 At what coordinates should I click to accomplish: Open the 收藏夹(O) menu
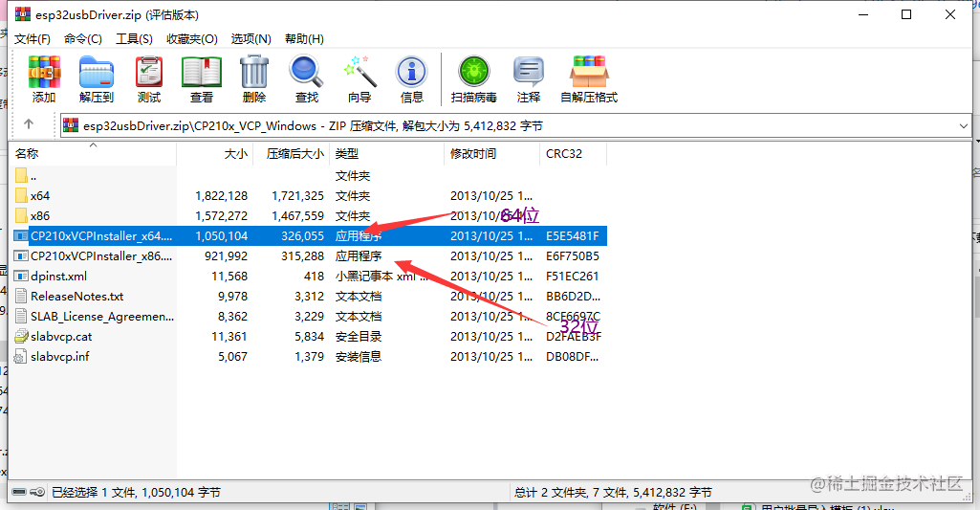point(191,39)
